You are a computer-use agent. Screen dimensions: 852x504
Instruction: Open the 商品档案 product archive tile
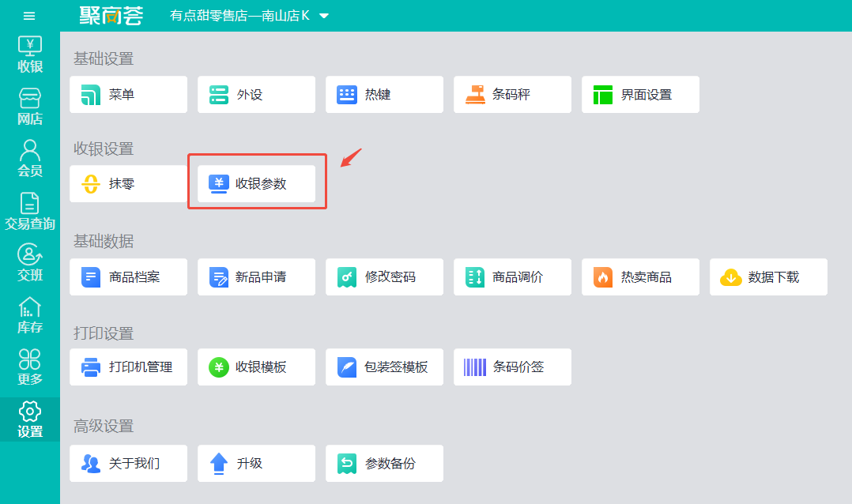click(x=128, y=277)
